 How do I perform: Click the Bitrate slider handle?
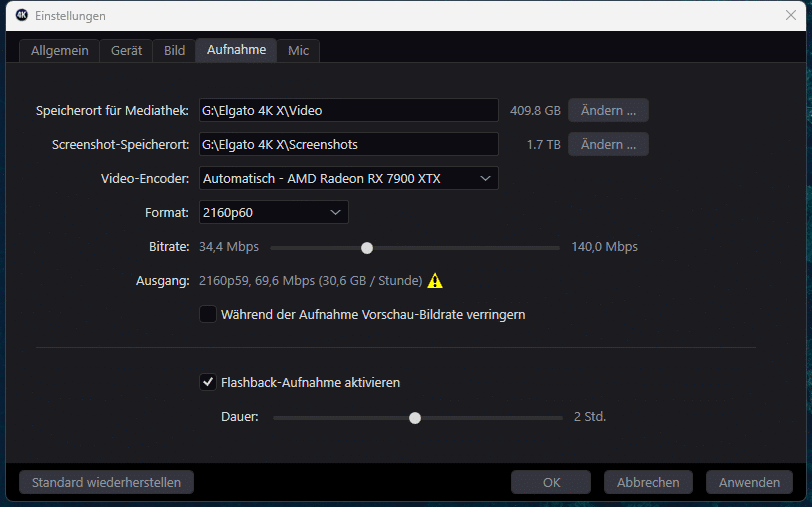tap(367, 247)
